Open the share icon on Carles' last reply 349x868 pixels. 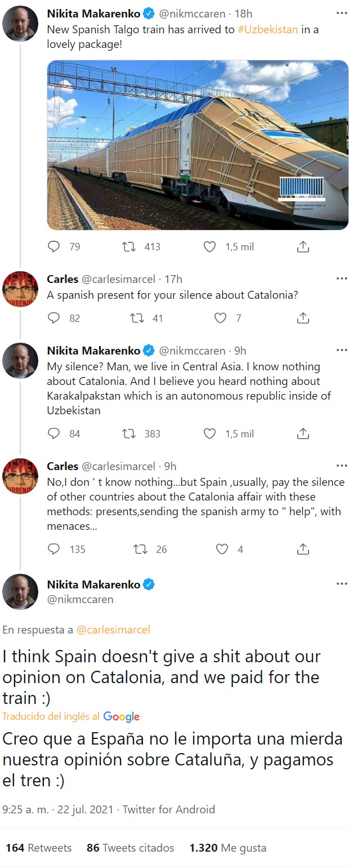click(303, 549)
